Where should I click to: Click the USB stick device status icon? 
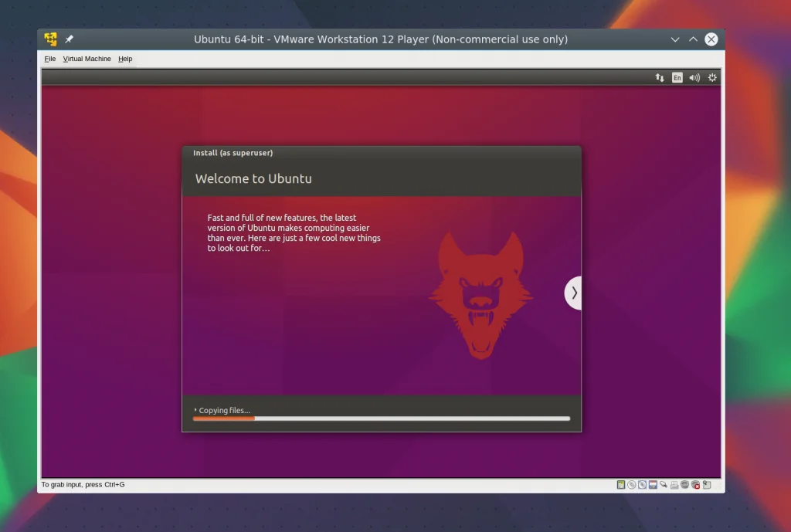click(x=664, y=485)
